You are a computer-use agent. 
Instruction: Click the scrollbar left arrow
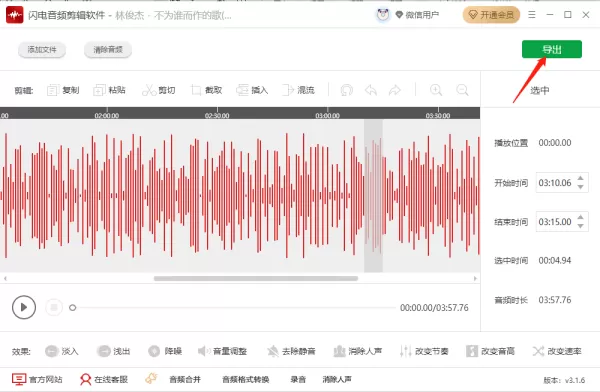coord(5,279)
